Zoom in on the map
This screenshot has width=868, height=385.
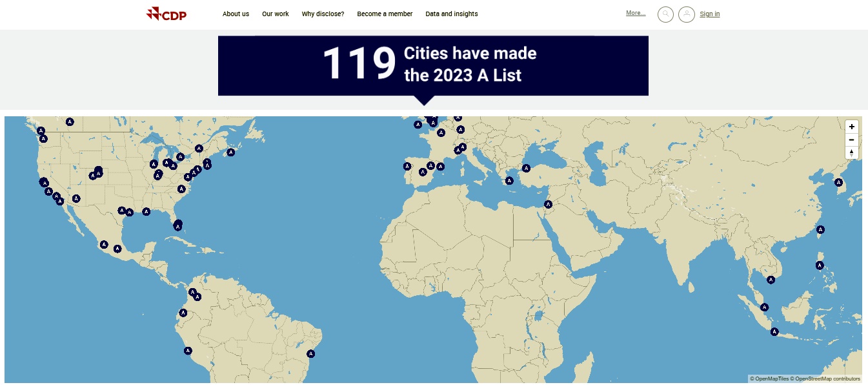[852, 127]
